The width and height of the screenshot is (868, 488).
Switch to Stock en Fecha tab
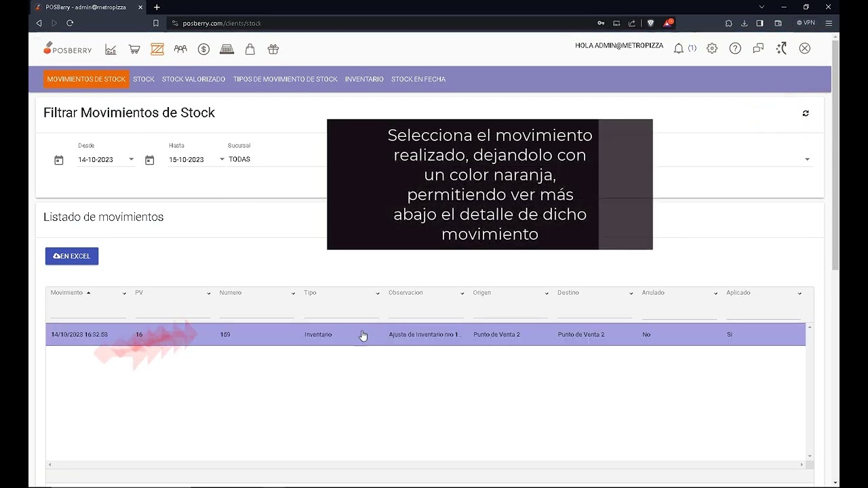tap(418, 79)
